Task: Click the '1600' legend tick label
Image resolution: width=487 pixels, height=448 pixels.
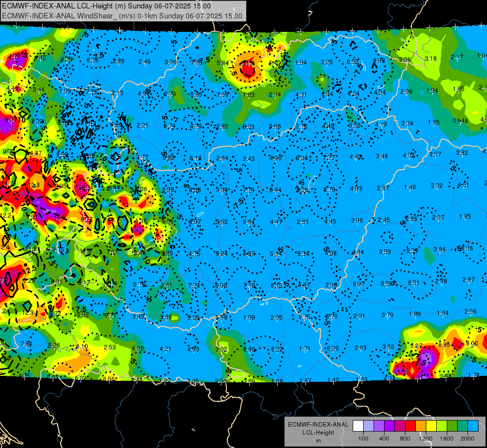Action: tap(446, 439)
